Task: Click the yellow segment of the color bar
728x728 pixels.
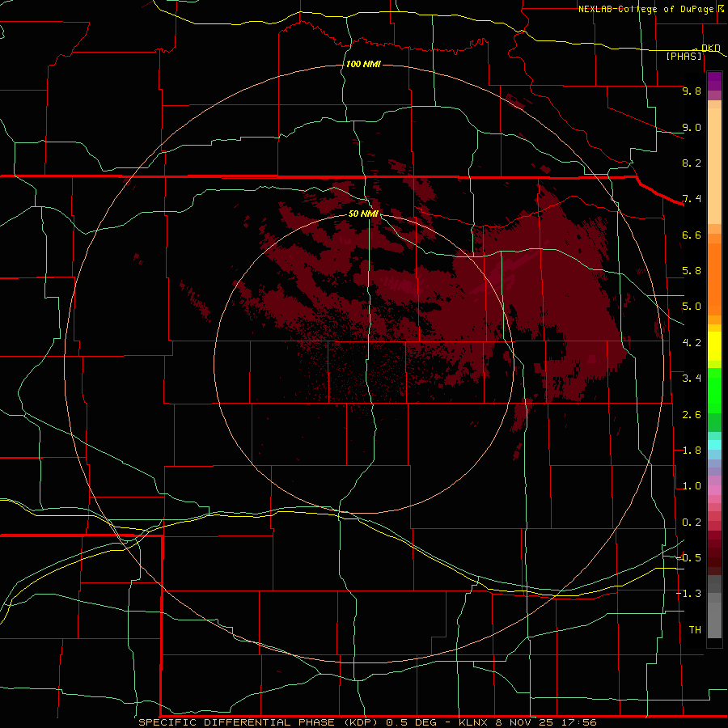Action: pyautogui.click(x=714, y=346)
